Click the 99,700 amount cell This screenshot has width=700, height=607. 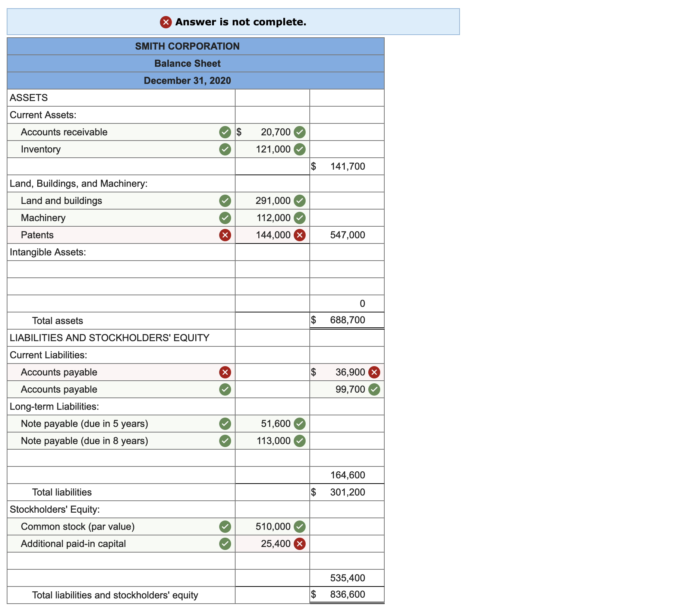[347, 389]
